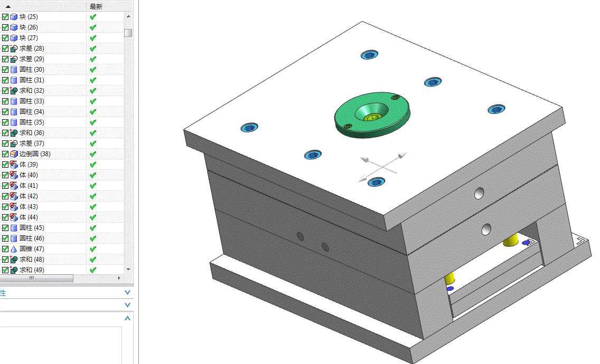Screen dimensions: 600x364
Task: Click the horizontal scroll-right arrow
Action: tap(119, 279)
